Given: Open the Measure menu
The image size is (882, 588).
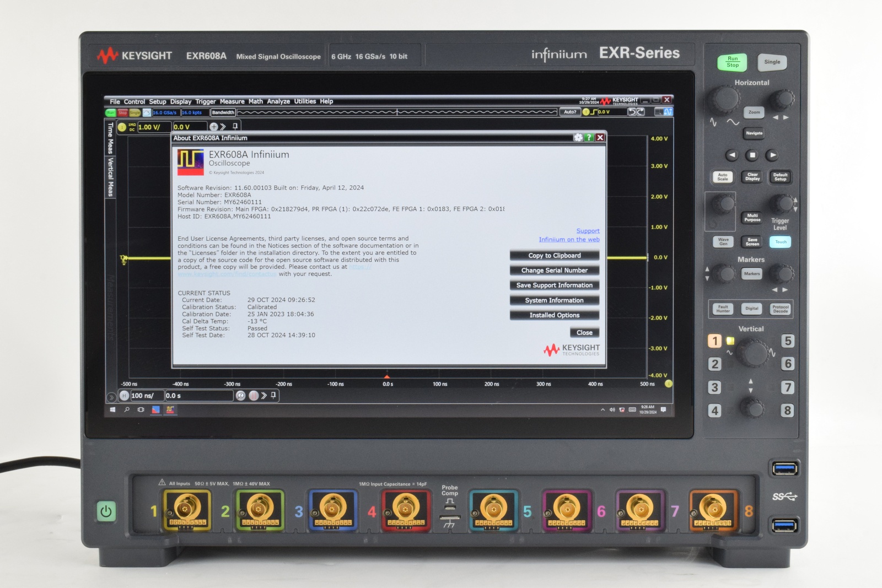Looking at the screenshot, I should tap(232, 101).
